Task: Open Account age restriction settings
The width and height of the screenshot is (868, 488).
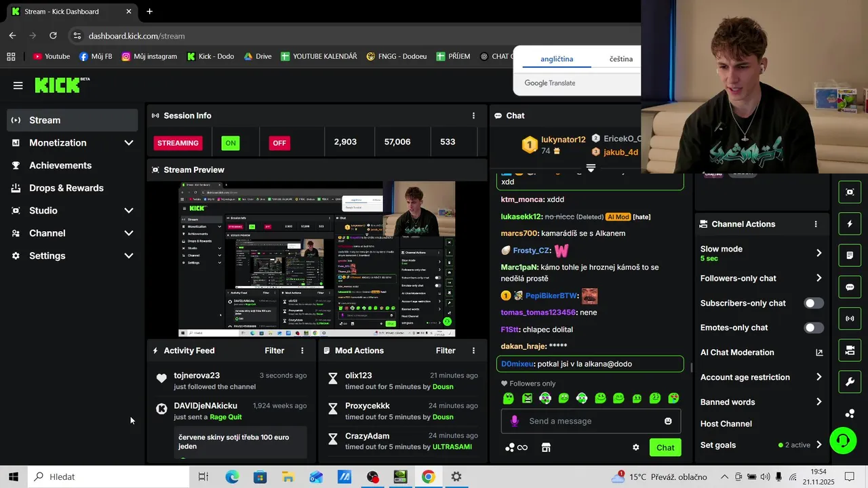Action: coord(762,377)
